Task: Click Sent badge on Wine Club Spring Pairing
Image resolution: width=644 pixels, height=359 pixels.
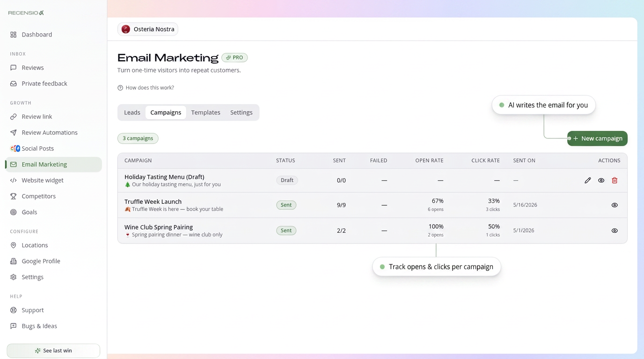Action: tap(286, 230)
